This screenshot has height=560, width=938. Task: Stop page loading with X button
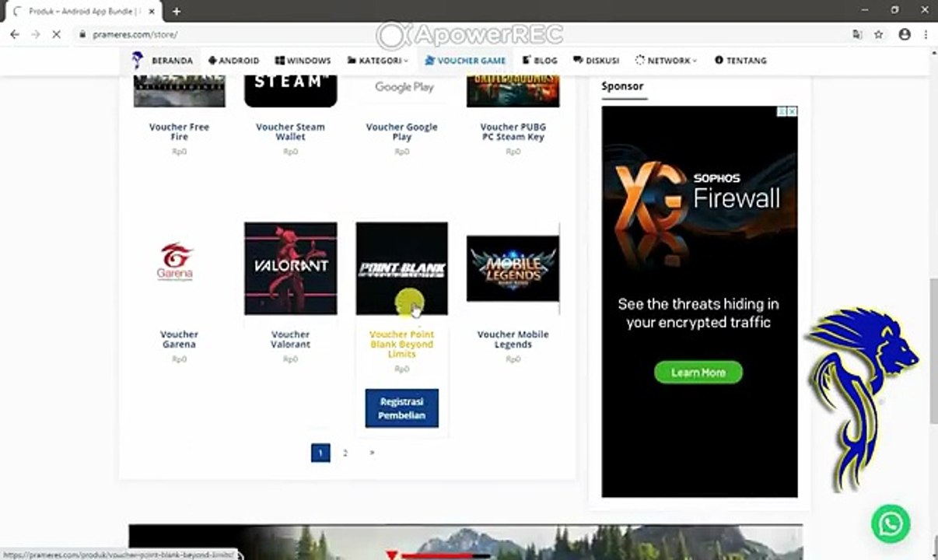(x=56, y=34)
